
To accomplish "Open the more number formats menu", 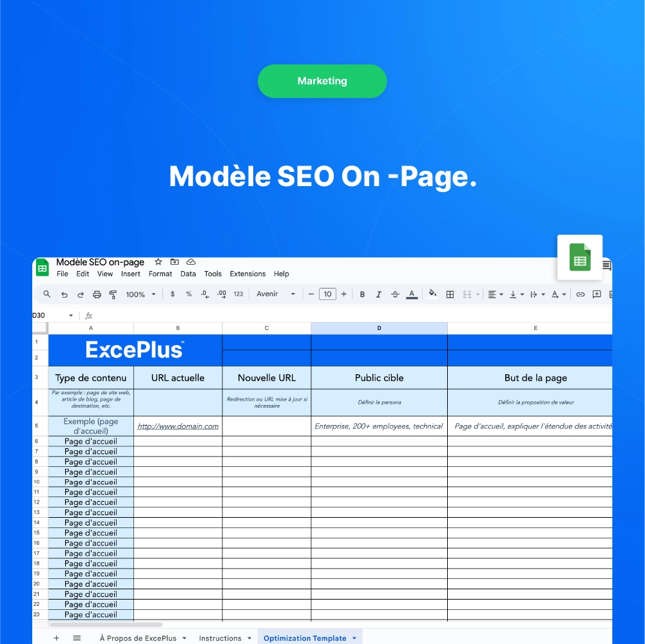I will 238,294.
